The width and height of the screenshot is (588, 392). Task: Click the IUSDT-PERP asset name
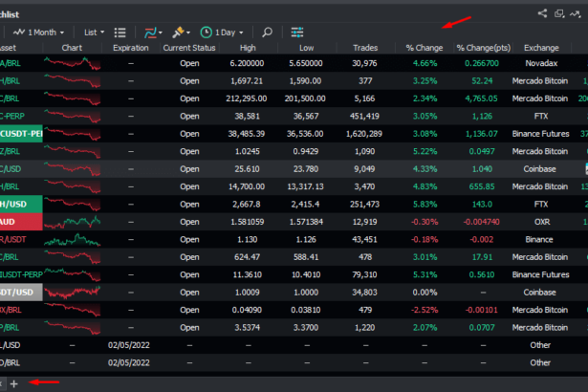click(21, 275)
